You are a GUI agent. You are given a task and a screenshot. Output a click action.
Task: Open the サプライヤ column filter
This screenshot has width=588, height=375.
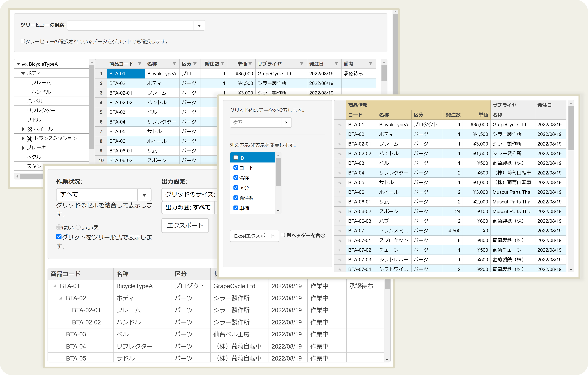[x=302, y=64]
